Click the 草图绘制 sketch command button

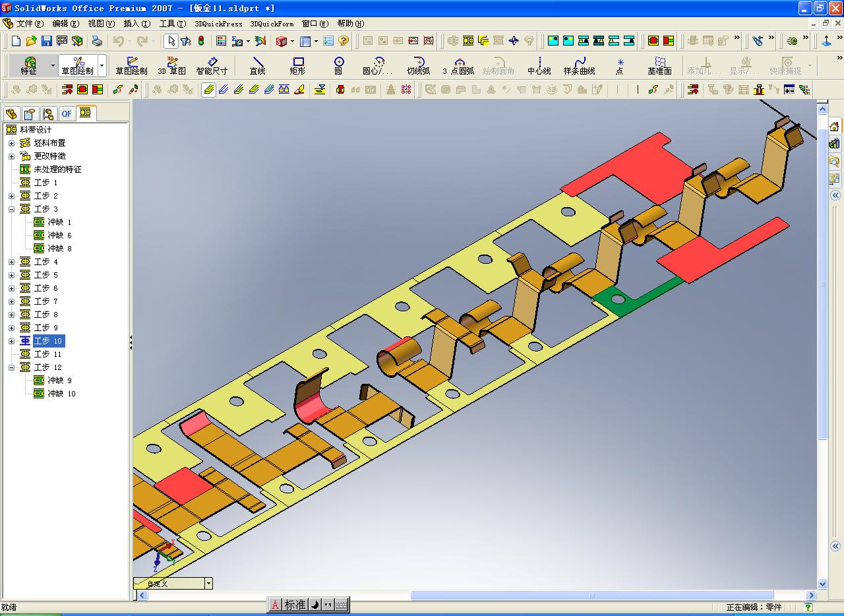pos(132,66)
